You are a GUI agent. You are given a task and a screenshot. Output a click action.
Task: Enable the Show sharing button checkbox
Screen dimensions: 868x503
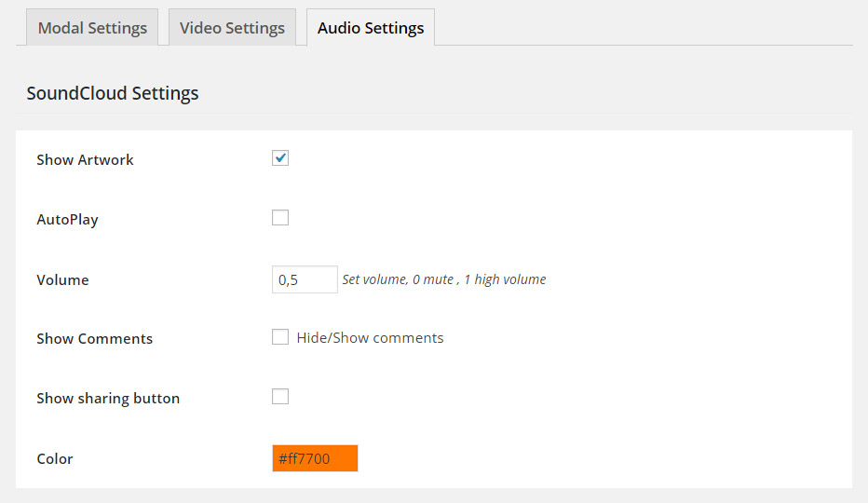pos(280,397)
